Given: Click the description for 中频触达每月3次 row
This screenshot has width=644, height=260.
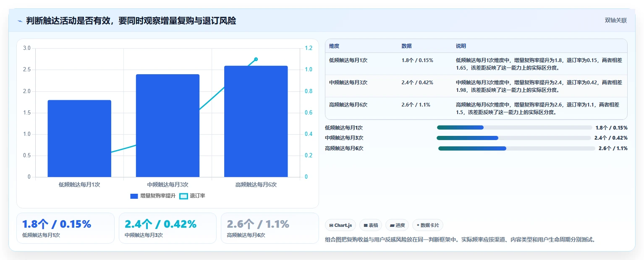Looking at the screenshot, I should coord(539,86).
